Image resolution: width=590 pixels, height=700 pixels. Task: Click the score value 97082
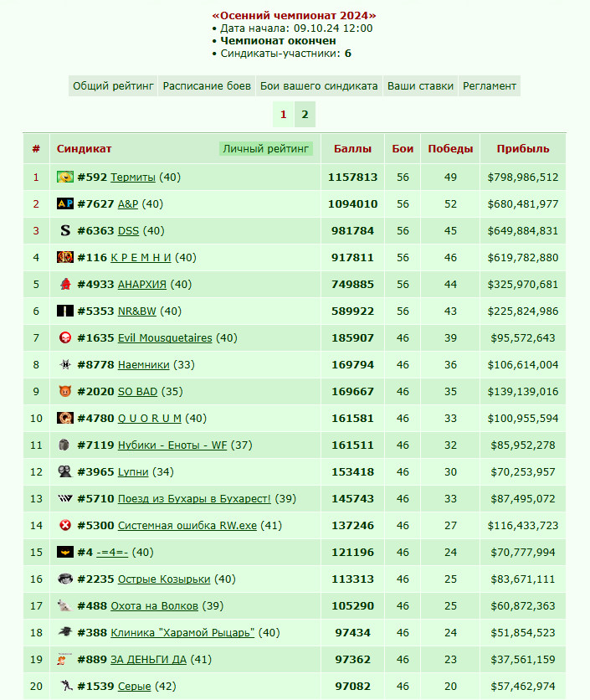click(x=352, y=686)
